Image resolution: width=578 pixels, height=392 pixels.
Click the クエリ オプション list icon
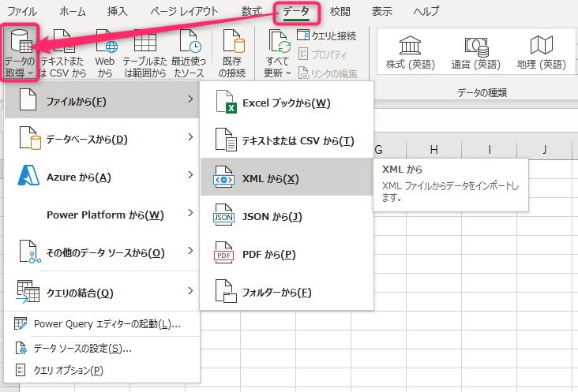point(21,370)
